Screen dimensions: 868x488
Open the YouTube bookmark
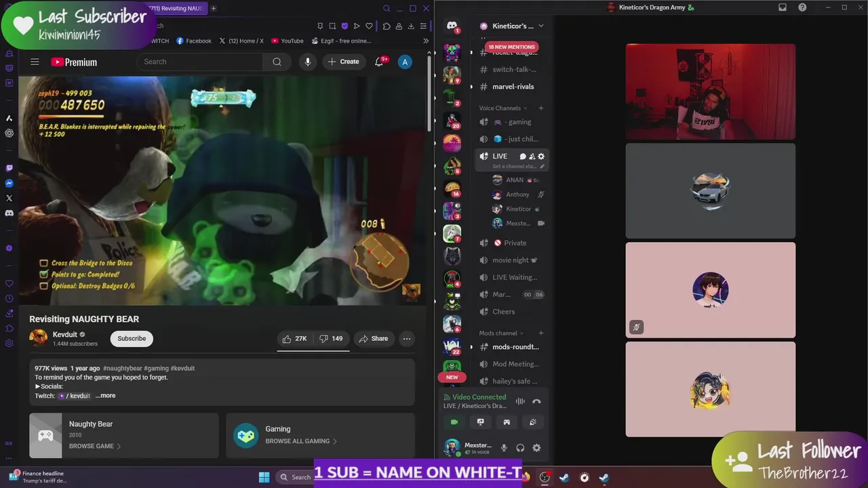click(287, 41)
